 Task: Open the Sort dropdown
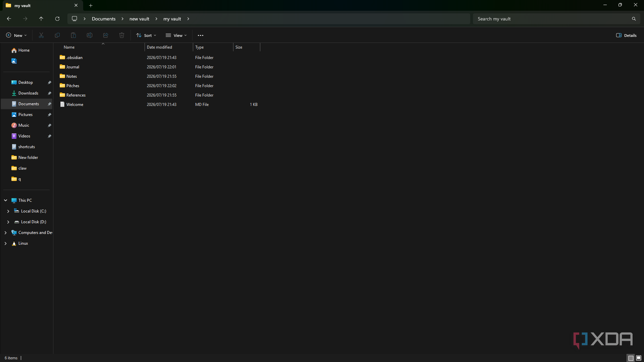click(x=146, y=35)
